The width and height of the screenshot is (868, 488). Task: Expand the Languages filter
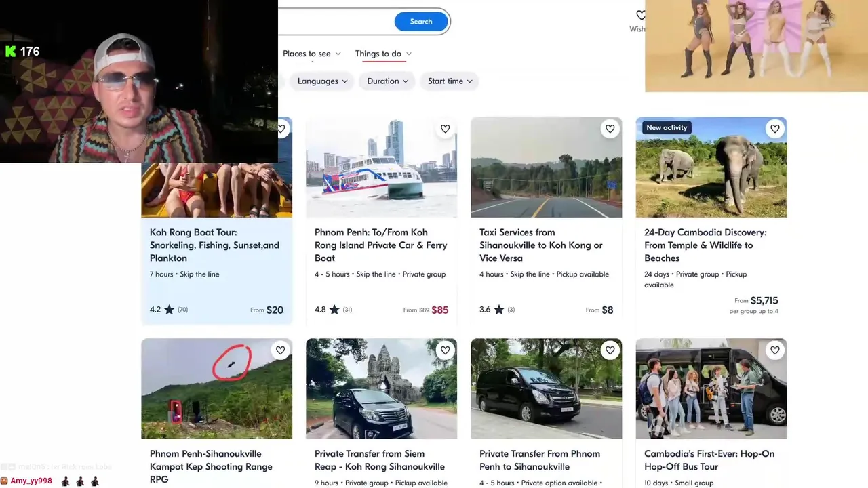(x=323, y=81)
